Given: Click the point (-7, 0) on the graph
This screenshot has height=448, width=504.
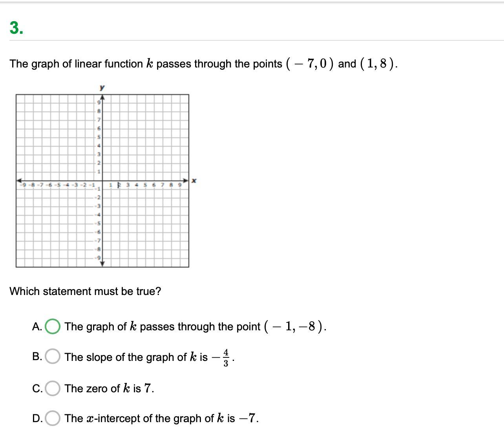Looking at the screenshot, I should click(x=42, y=181).
